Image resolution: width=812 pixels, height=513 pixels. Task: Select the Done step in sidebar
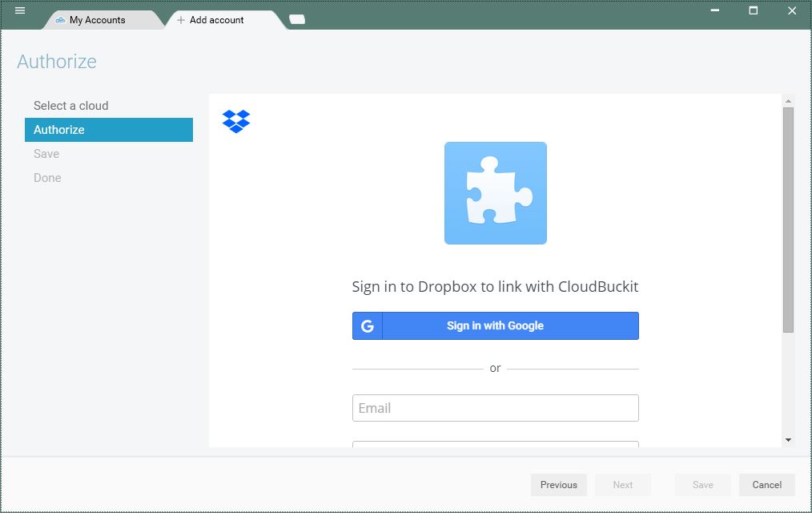[x=109, y=178]
